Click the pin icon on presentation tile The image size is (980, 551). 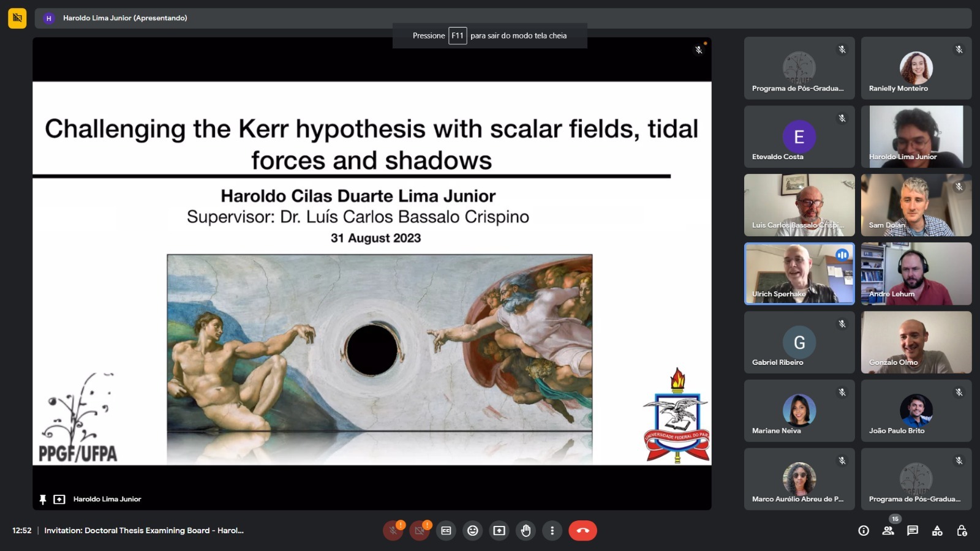(43, 500)
